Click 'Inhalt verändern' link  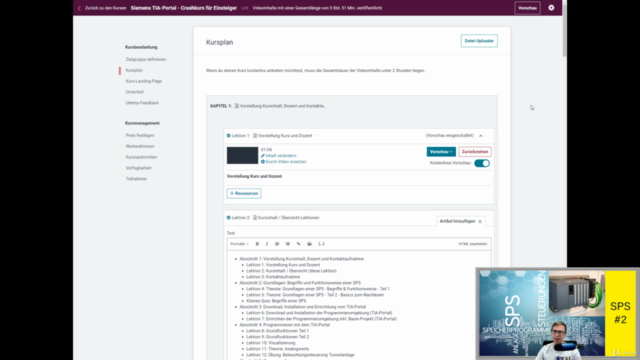point(278,156)
